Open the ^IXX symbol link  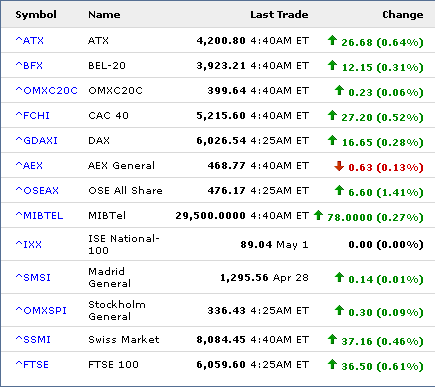pyautogui.click(x=29, y=244)
